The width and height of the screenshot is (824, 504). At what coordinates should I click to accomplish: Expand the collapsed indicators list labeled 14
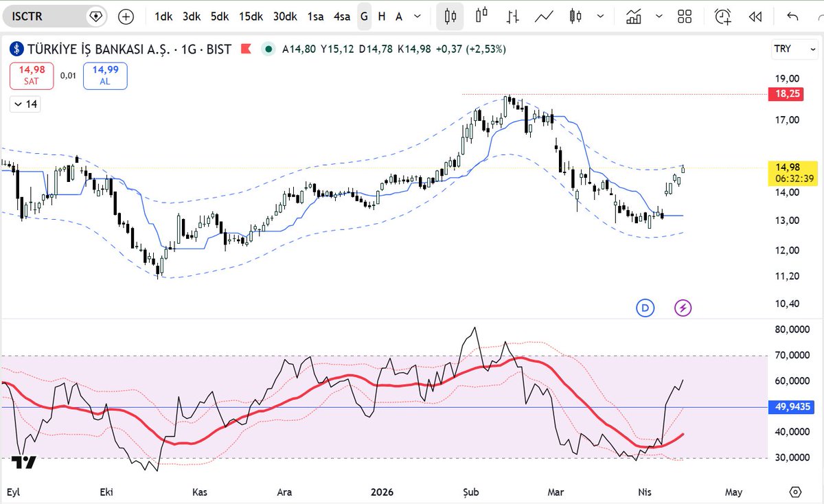[x=25, y=104]
